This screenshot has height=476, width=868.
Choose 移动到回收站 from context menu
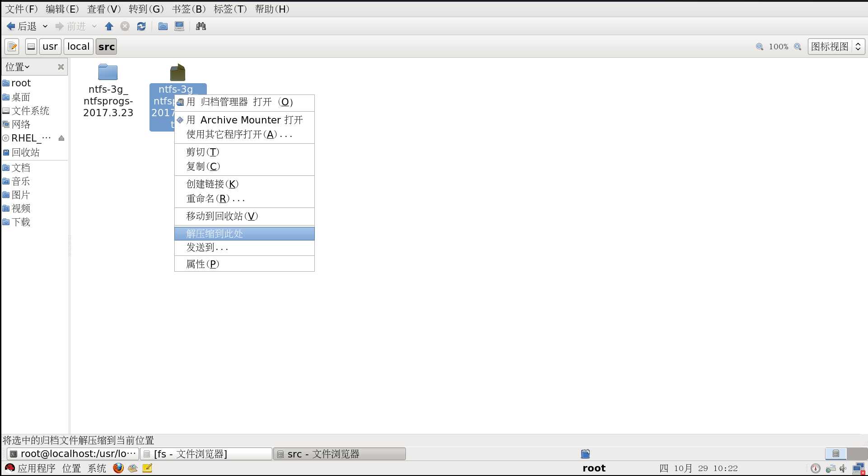[244, 216]
